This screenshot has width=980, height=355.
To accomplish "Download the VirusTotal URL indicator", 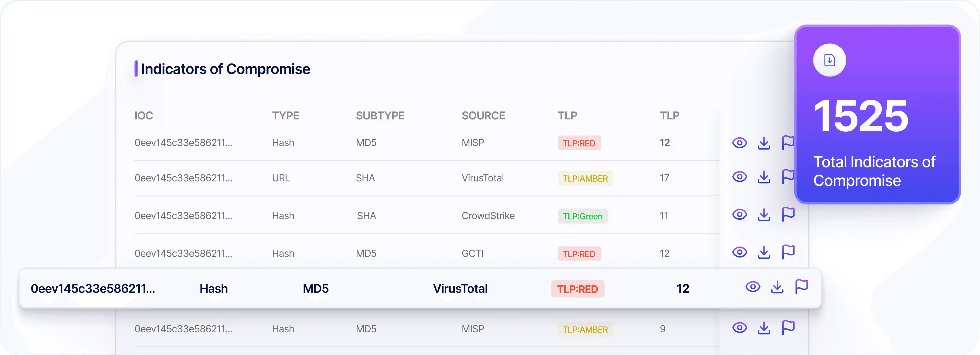I will 764,177.
